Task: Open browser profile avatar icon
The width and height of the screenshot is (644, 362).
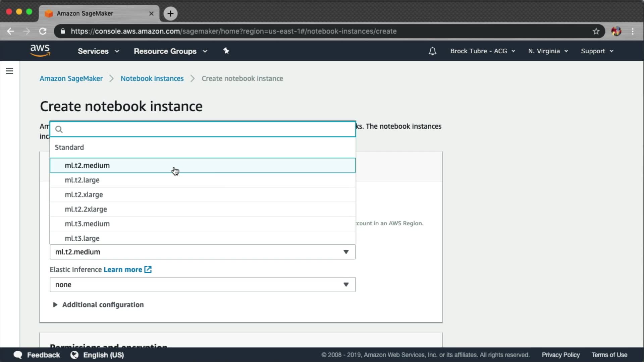Action: tap(616, 31)
